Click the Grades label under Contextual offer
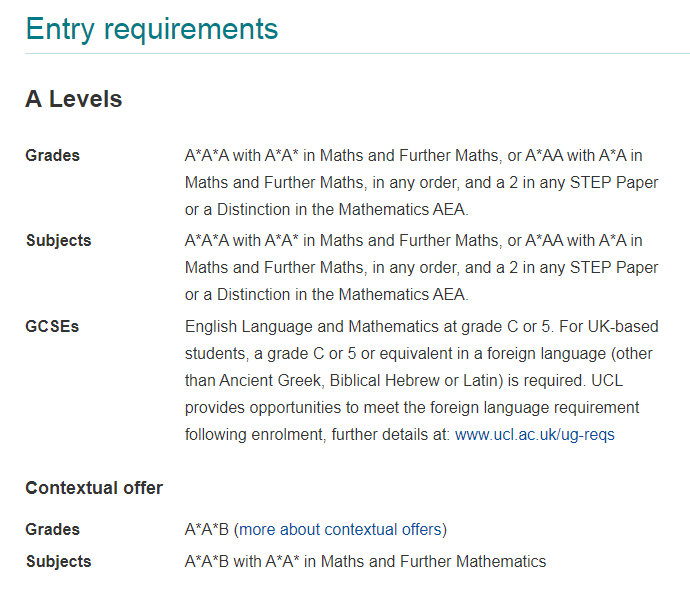This screenshot has width=690, height=594. point(53,529)
